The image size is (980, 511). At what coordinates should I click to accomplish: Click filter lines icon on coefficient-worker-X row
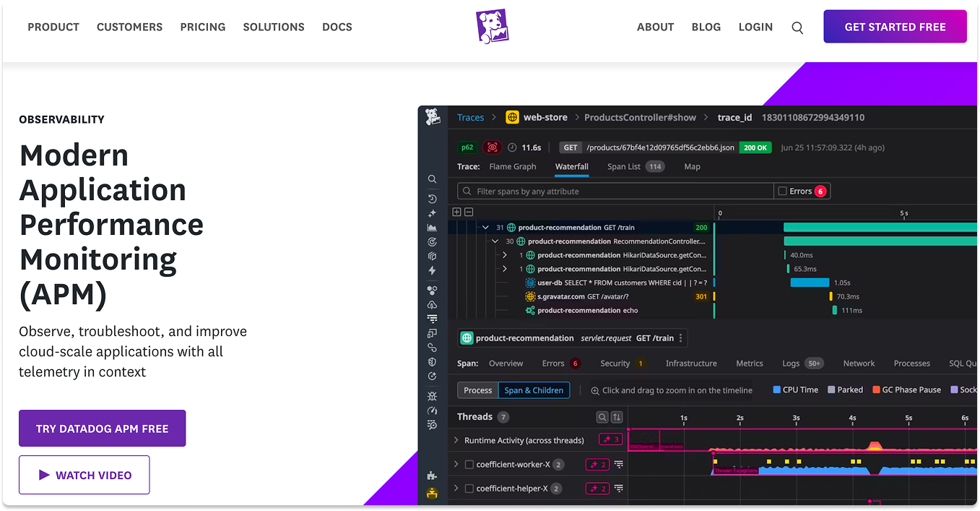tap(618, 465)
